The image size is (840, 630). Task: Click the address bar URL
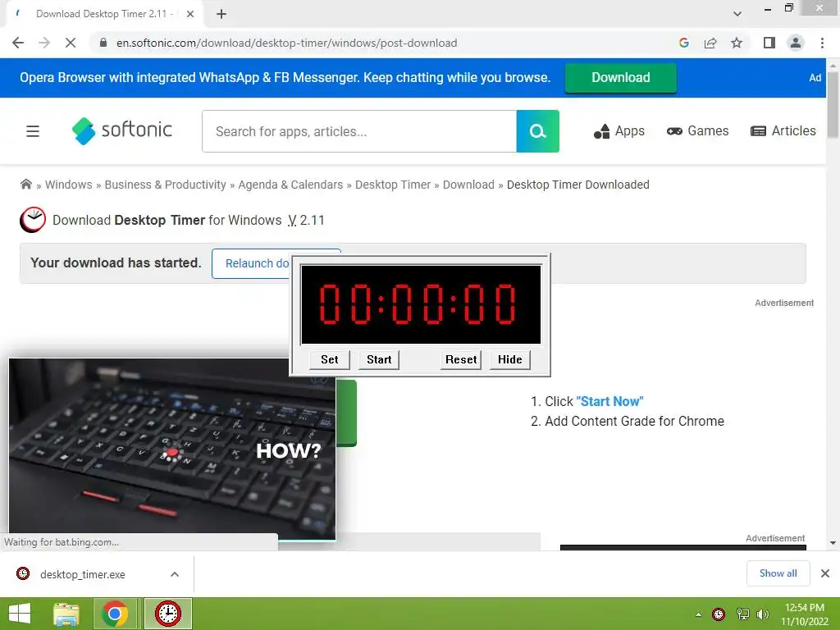pyautogui.click(x=286, y=43)
